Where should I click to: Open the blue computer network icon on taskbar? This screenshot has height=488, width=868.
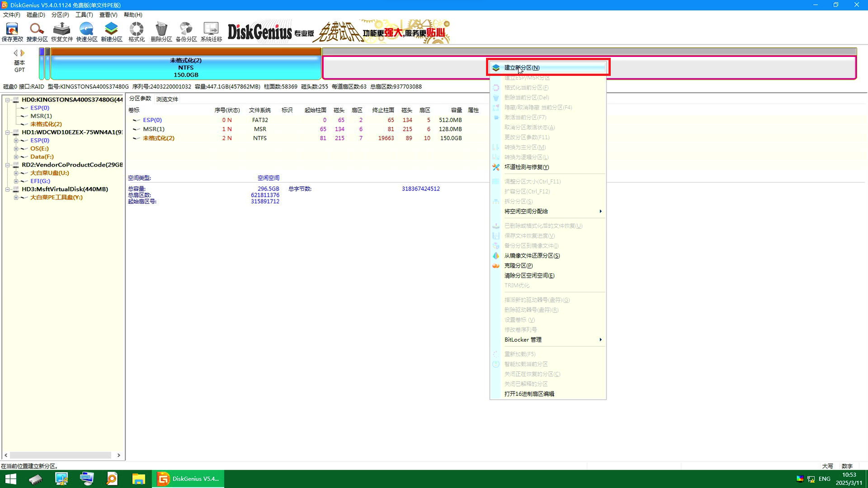[87, 479]
